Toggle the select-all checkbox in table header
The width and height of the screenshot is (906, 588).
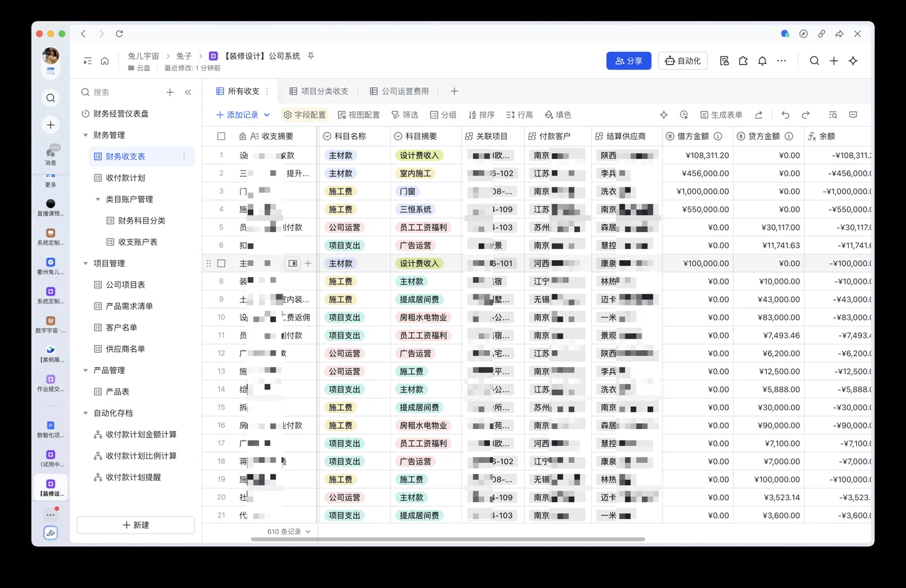coord(221,136)
